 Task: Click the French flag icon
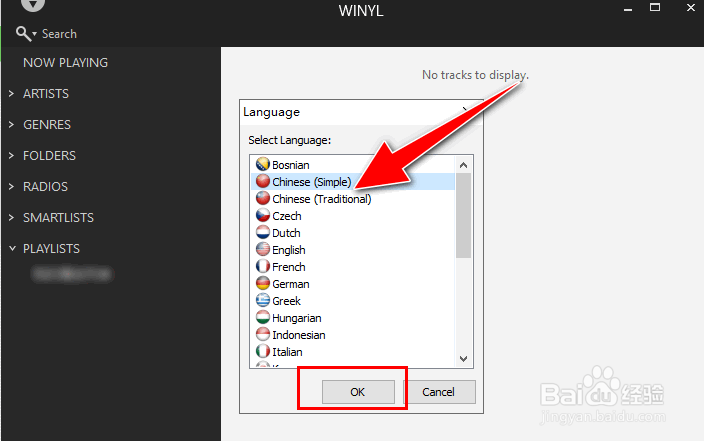263,266
